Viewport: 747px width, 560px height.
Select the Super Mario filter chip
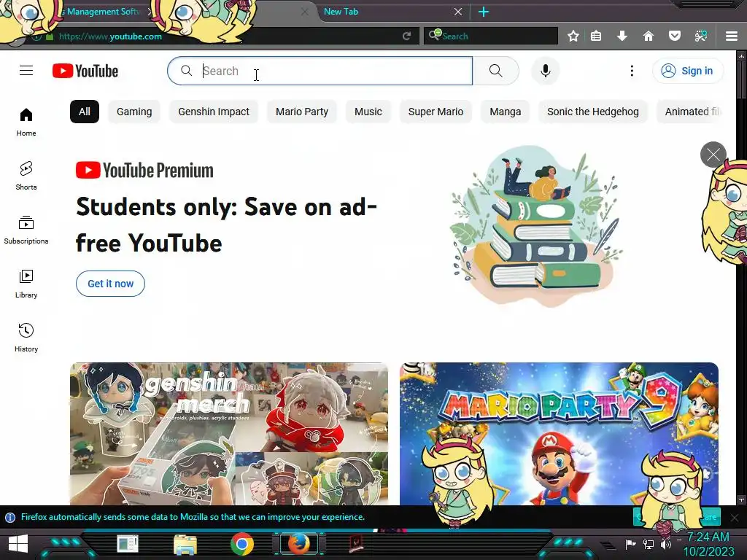coord(436,112)
